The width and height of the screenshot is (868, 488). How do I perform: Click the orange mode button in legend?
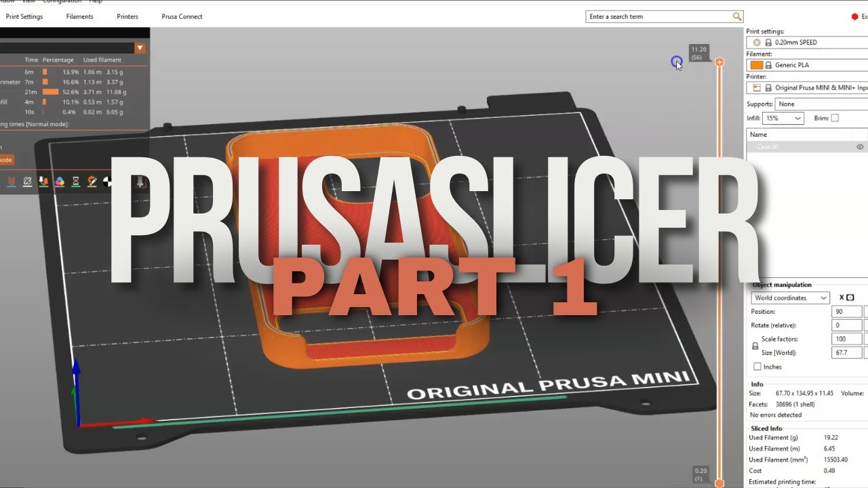point(7,160)
